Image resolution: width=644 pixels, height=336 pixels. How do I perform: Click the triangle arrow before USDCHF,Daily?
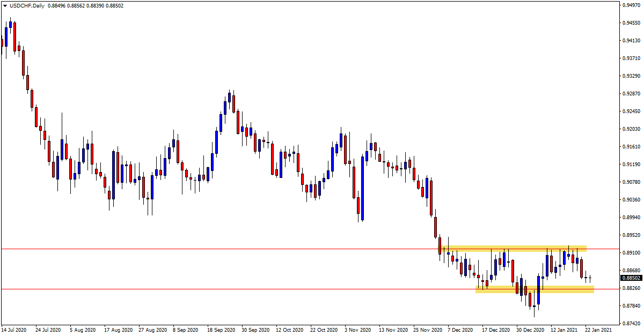pyautogui.click(x=4, y=6)
